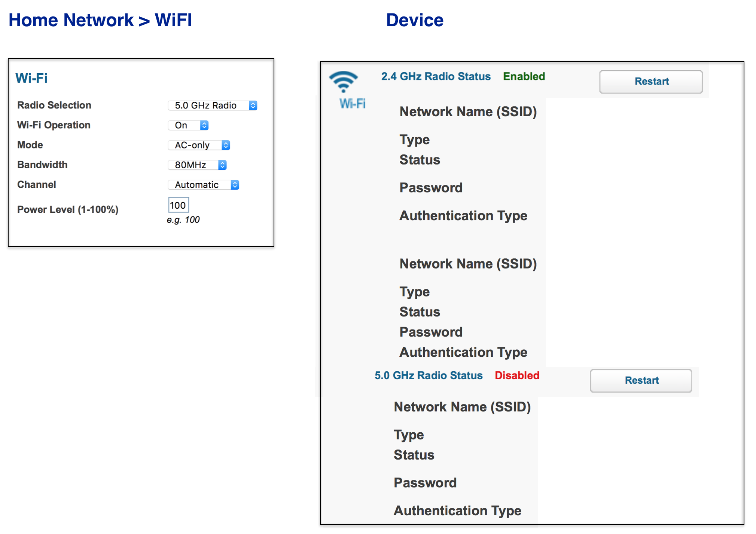Select the 5.0 GHz Radio Status heading
This screenshot has width=756, height=534.
(x=428, y=375)
